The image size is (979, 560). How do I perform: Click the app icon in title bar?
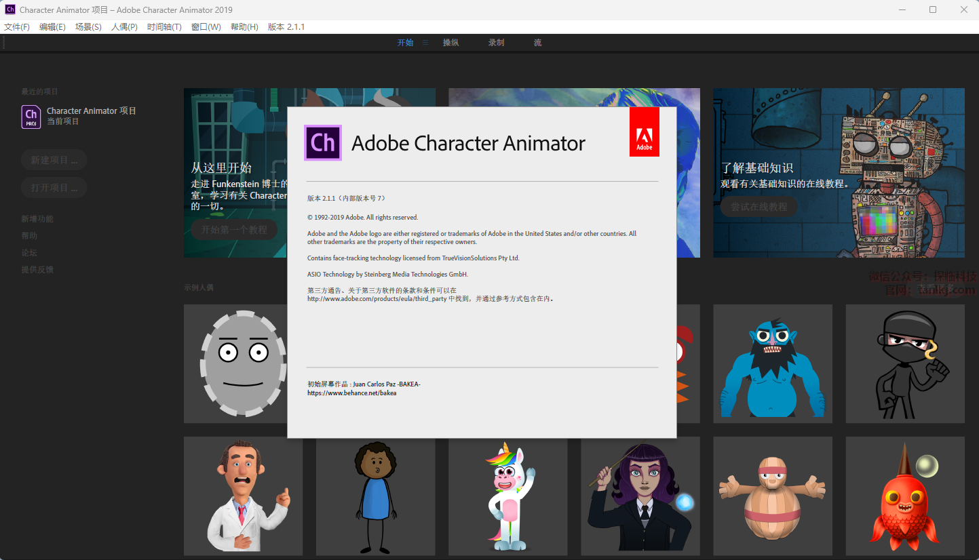pos(10,9)
